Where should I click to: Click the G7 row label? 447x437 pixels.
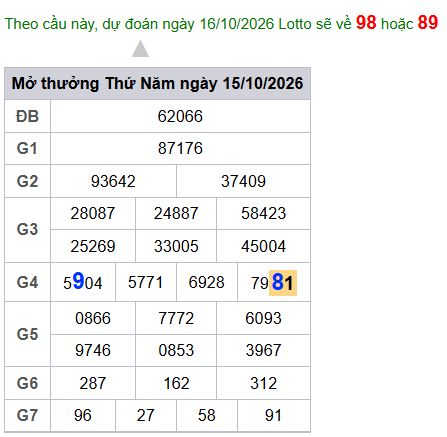pos(27,416)
